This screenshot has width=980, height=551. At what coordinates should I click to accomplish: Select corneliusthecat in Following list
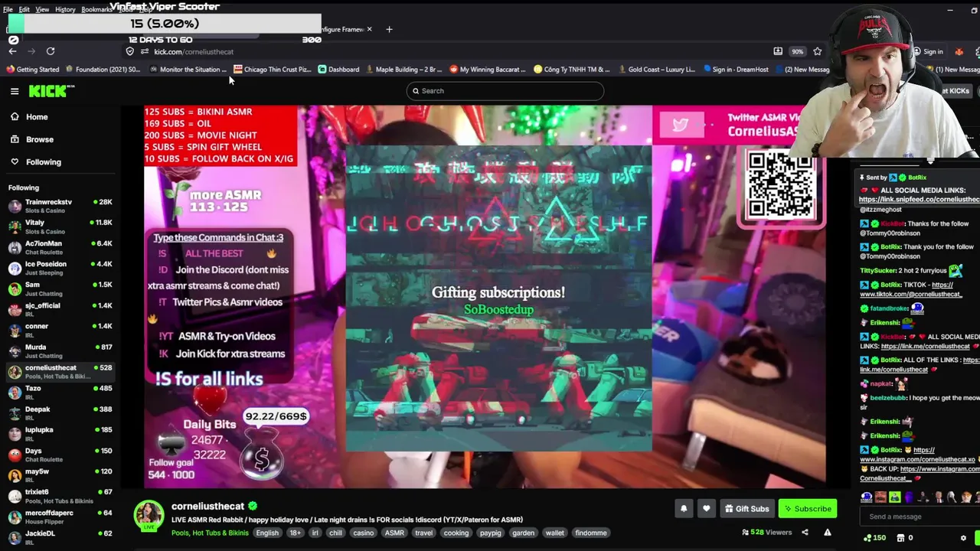coord(60,372)
